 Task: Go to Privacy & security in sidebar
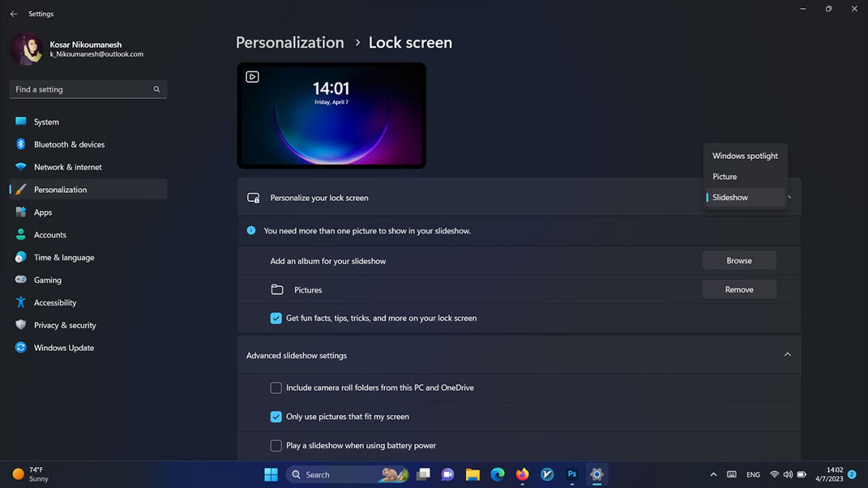(65, 325)
